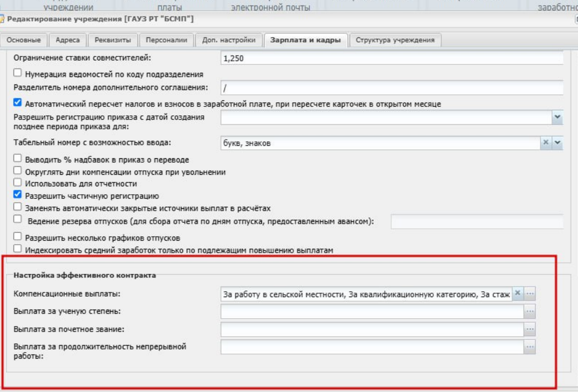Switch to the Основные tab
The width and height of the screenshot is (578, 392).
tap(23, 40)
